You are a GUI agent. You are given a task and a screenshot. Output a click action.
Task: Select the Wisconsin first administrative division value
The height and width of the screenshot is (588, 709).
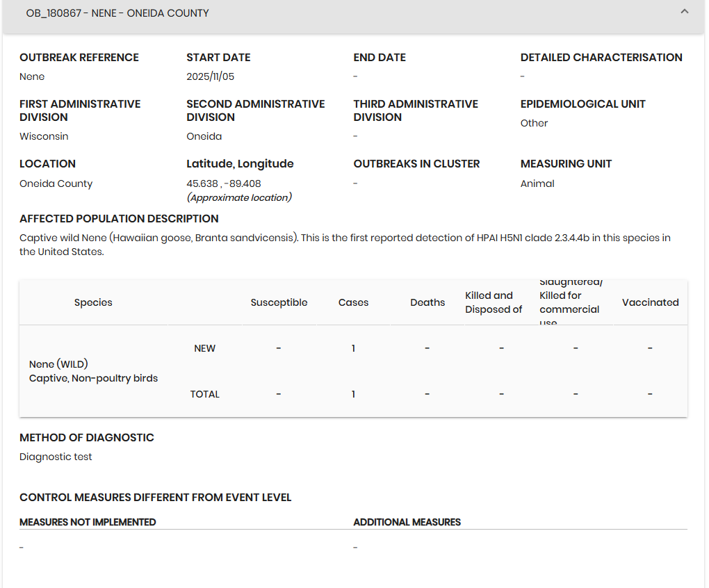[44, 136]
